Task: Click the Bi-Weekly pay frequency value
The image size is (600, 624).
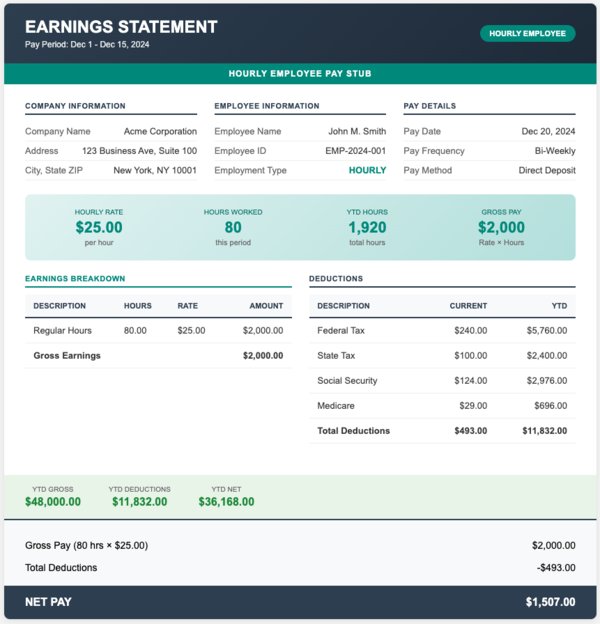Action: tap(555, 151)
